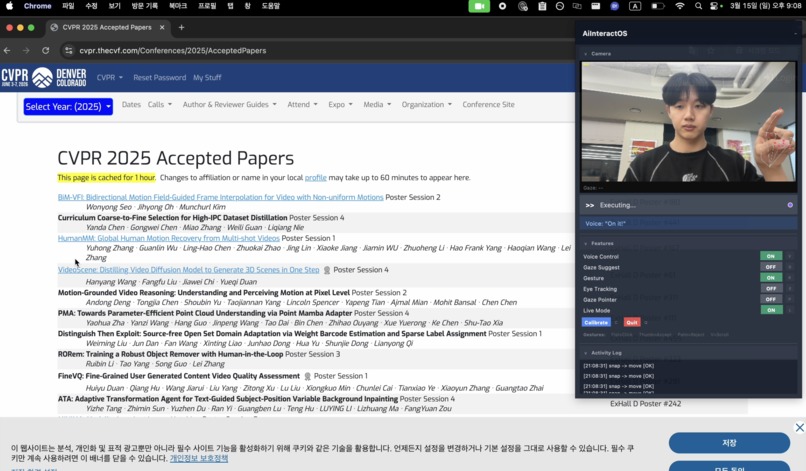Image resolution: width=806 pixels, height=471 pixels.
Task: Go back with Chrome back arrow
Action: coord(7,50)
